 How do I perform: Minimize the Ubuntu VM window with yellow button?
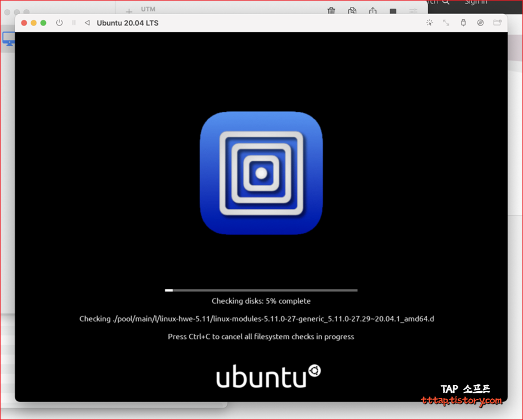[33, 23]
